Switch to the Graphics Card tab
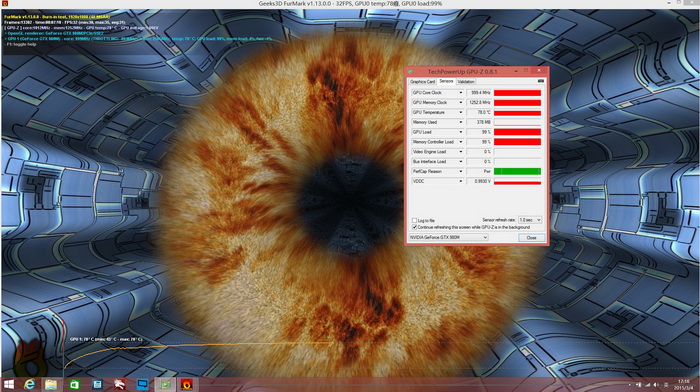The image size is (700, 392). [422, 82]
